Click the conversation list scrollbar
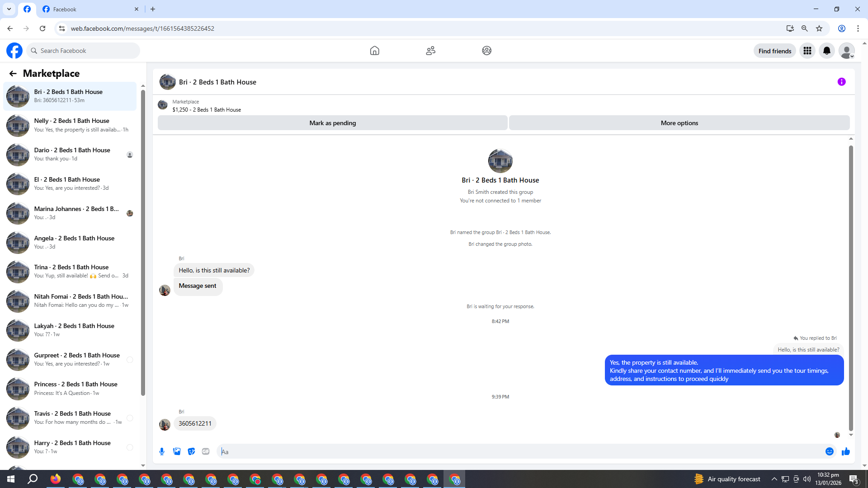 click(x=143, y=244)
